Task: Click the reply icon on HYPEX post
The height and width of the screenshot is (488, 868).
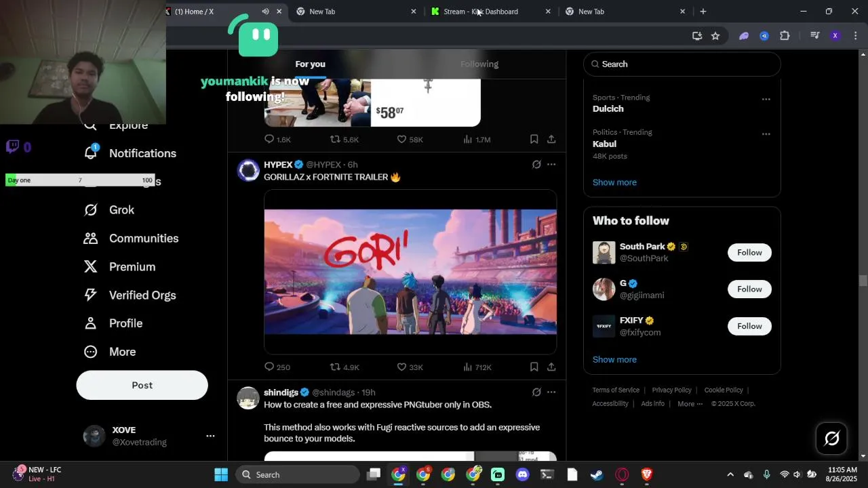Action: pyautogui.click(x=269, y=367)
